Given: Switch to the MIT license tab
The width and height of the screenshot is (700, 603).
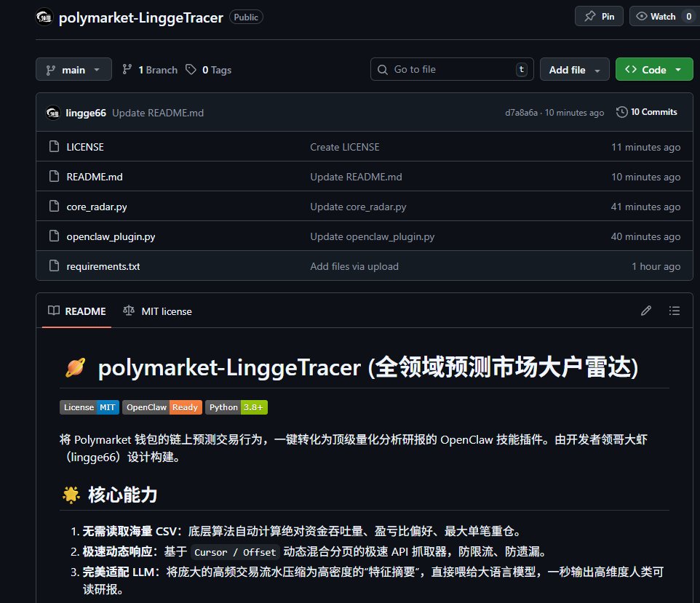Looking at the screenshot, I should tap(158, 311).
